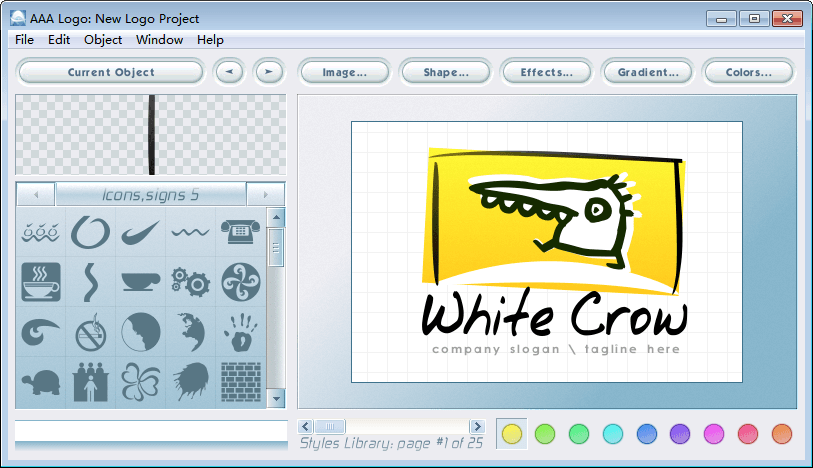Screen dimensions: 813x468
Task: Select the brick wall icon
Action: tap(240, 382)
